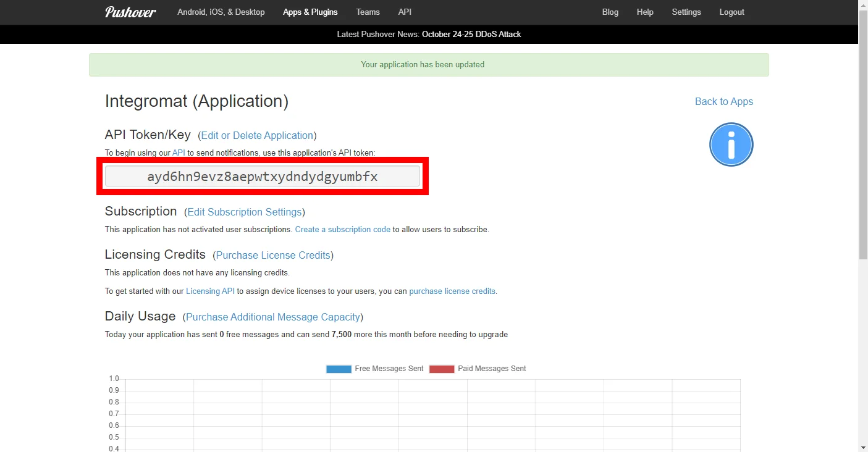The height and width of the screenshot is (452, 868).
Task: Click the Licensing Credits heading
Action: click(155, 254)
